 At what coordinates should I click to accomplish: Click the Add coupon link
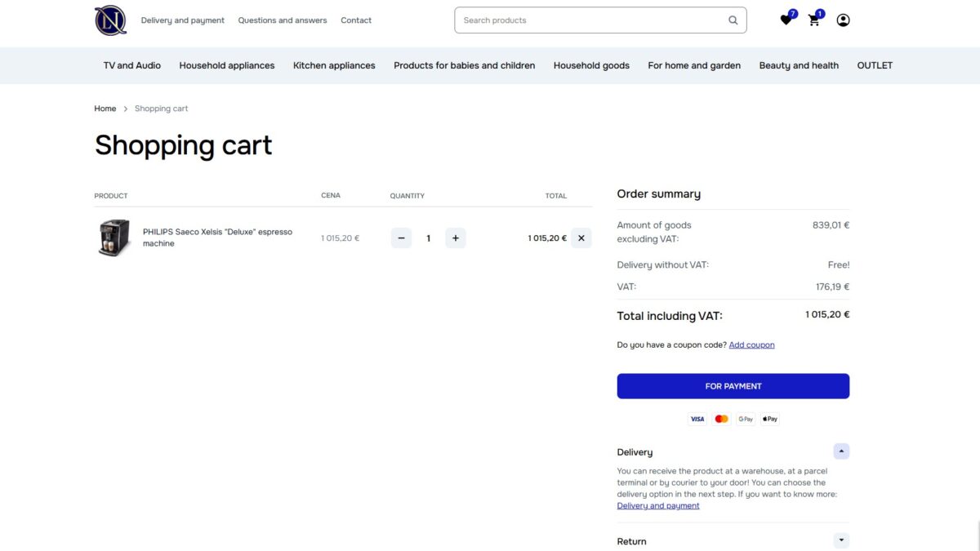point(752,345)
